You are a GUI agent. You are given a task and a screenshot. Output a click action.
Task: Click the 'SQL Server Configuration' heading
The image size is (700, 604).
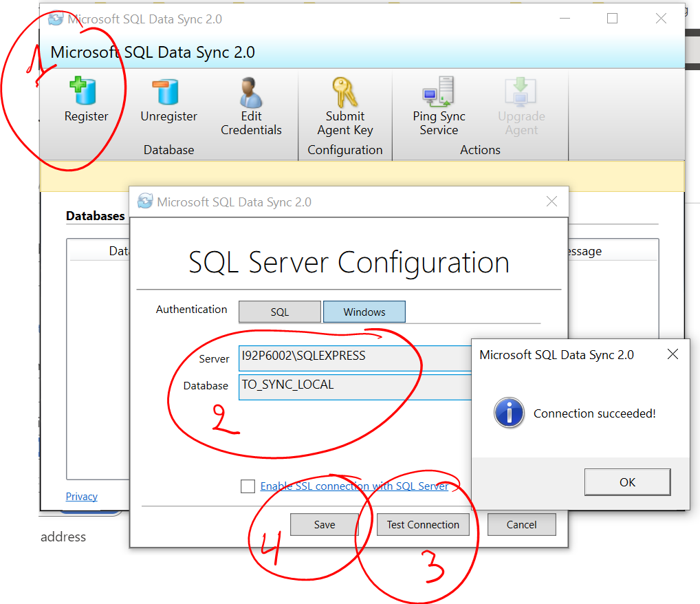point(349,262)
